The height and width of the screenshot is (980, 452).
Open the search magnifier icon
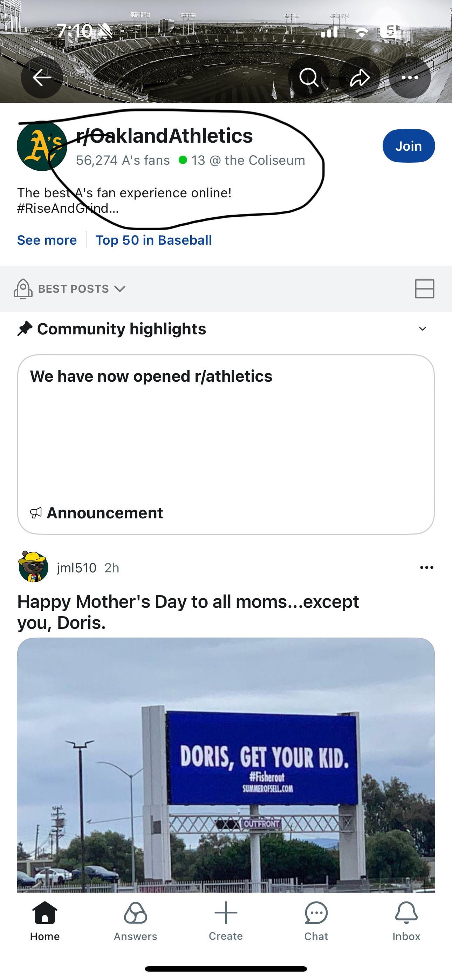[x=309, y=77]
